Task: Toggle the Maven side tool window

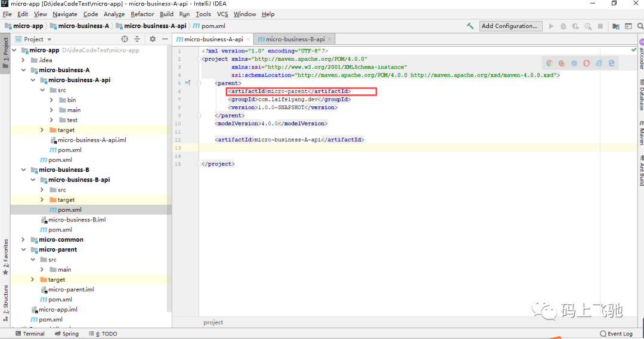Action: (x=640, y=133)
